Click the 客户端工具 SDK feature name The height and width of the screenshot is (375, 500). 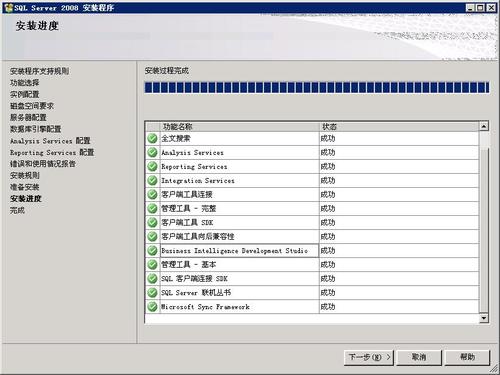click(187, 222)
